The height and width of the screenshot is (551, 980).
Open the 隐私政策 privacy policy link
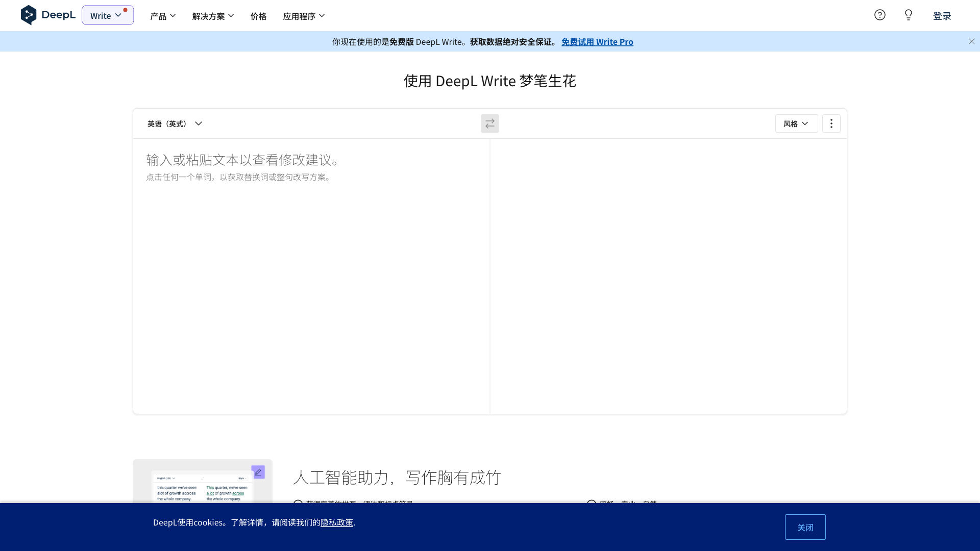pyautogui.click(x=337, y=522)
